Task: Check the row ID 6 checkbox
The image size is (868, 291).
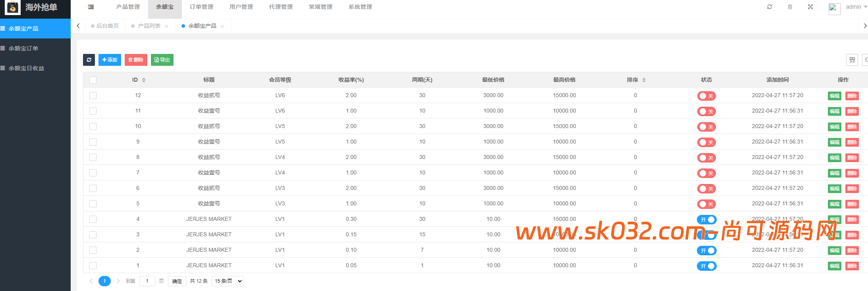Action: coord(93,188)
